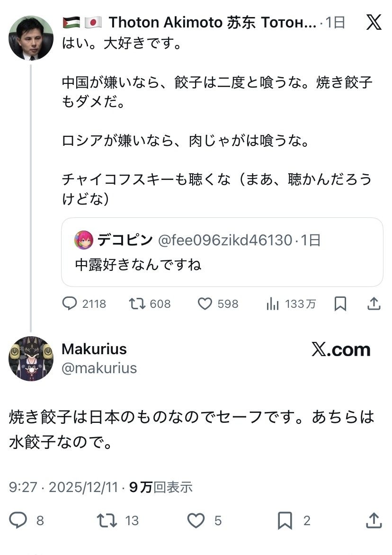Click the @makurius handle
The height and width of the screenshot is (555, 392).
pyautogui.click(x=99, y=368)
